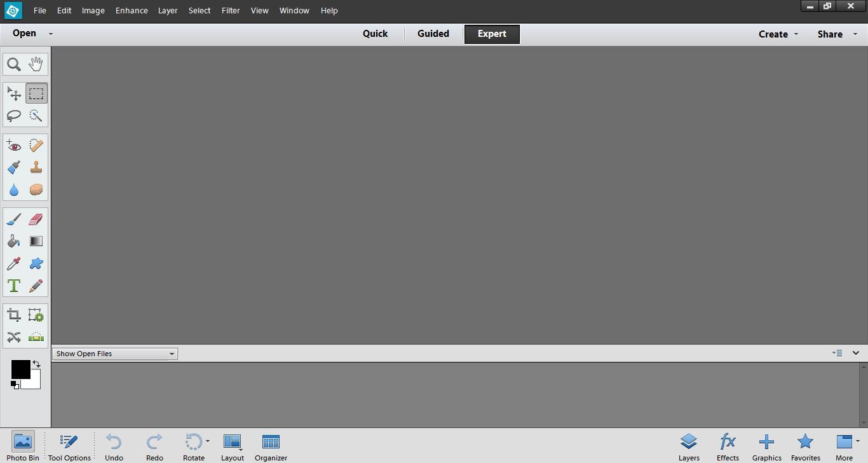The image size is (868, 463).
Task: Select the Crop tool
Action: coord(13,315)
